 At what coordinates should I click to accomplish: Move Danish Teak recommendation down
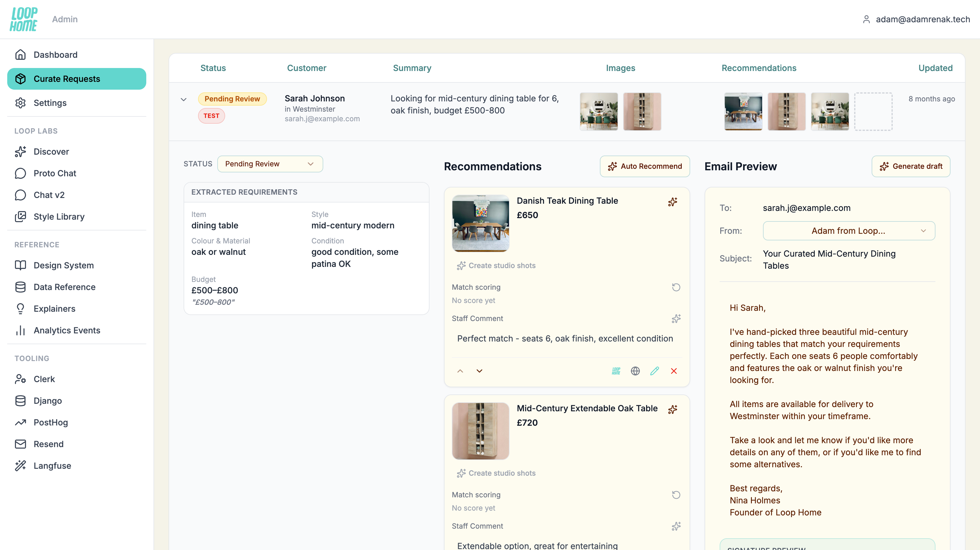(x=479, y=371)
